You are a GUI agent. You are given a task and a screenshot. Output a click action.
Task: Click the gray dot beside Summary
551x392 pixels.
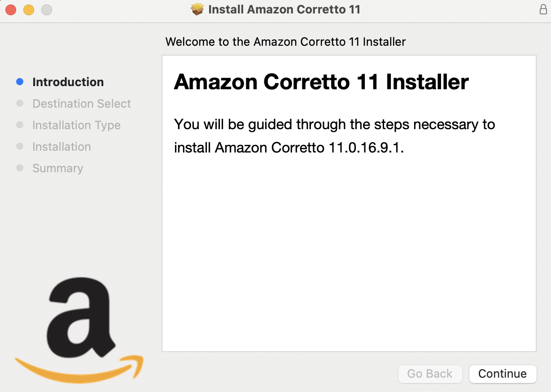tap(20, 168)
